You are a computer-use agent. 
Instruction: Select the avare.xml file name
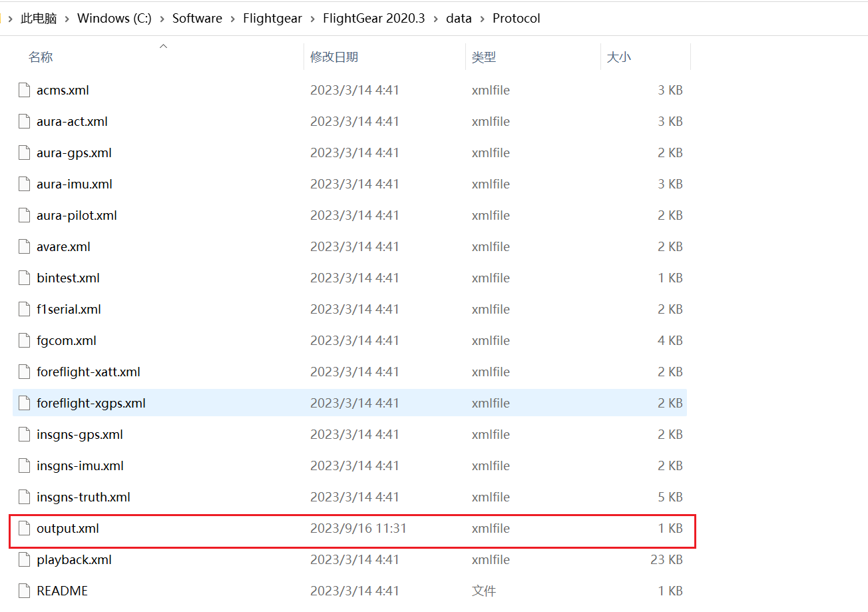(x=63, y=246)
